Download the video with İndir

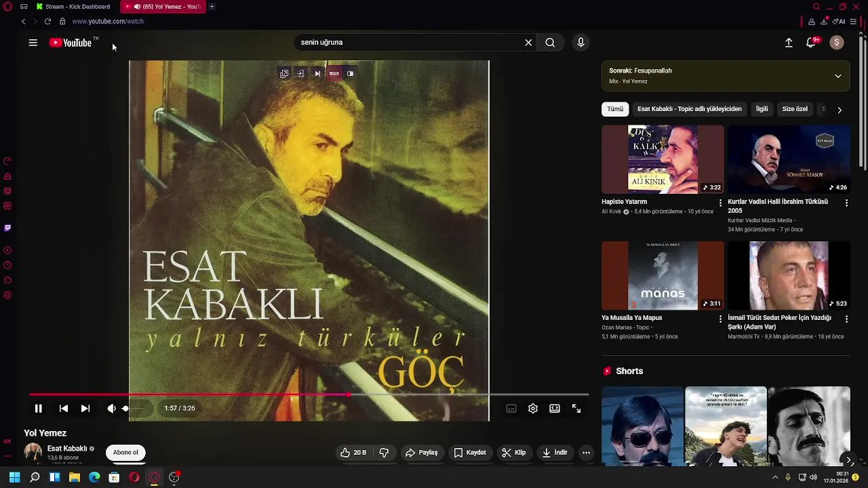[555, 453]
